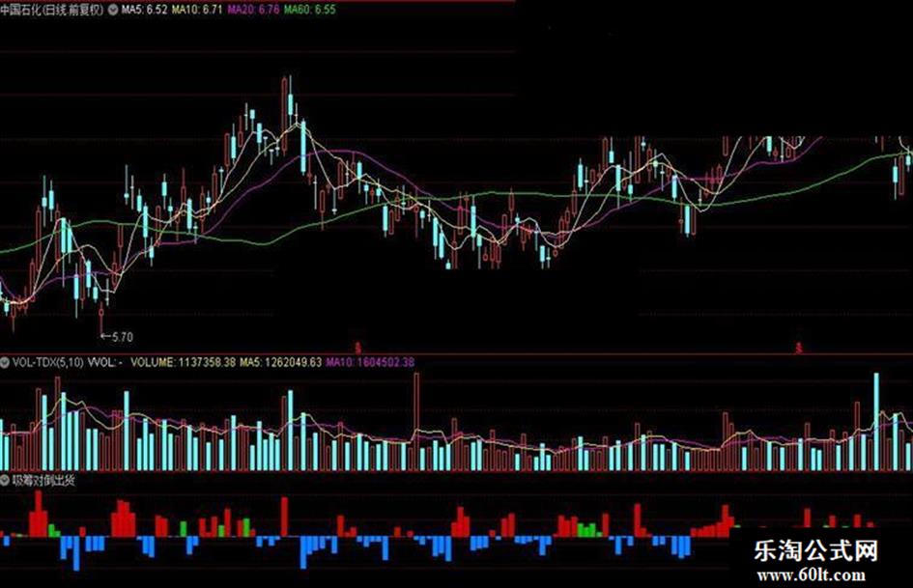This screenshot has height=588, width=913.
Task: Select the MA10: 6.71 moving average label
Action: click(x=197, y=10)
